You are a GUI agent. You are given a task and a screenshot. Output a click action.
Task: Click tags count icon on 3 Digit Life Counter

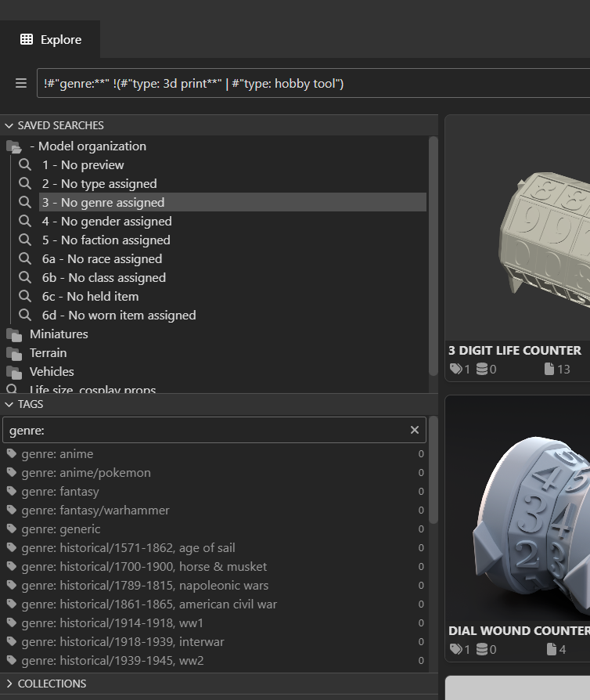pos(455,369)
